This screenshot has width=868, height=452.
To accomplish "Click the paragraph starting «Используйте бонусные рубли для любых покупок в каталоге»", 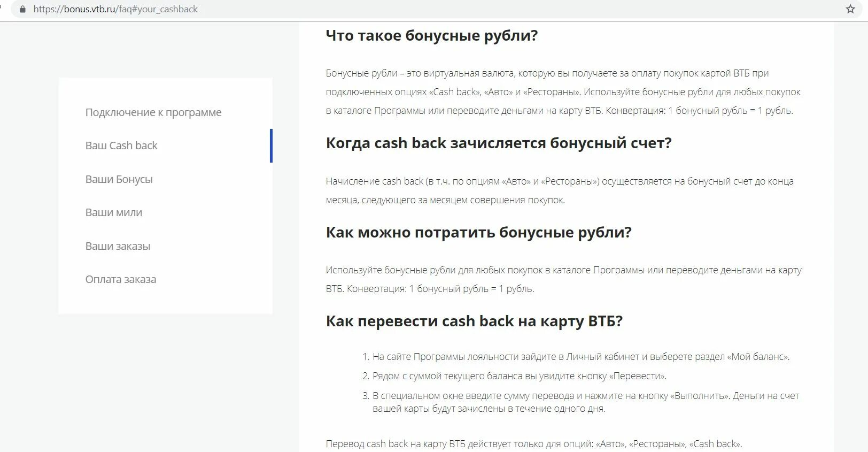I will click(564, 279).
